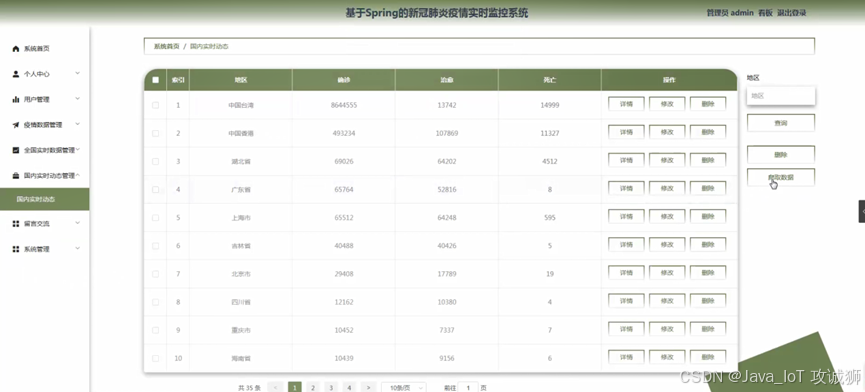Open 详情 for 中国台湾 row
865x392 pixels.
point(626,104)
